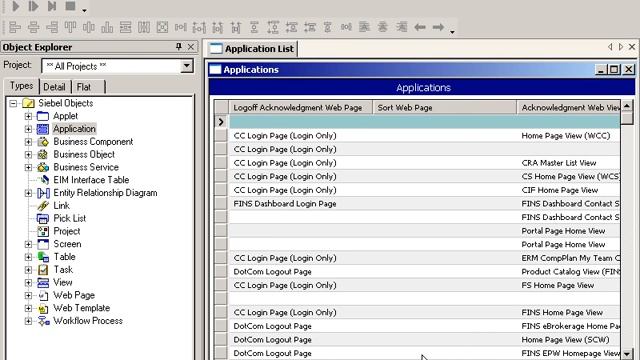Click the solid square Stop debug icon

tap(70, 6)
